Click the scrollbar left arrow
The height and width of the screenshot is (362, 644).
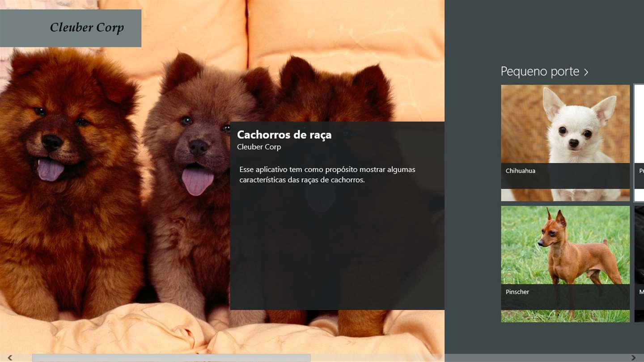(10, 358)
